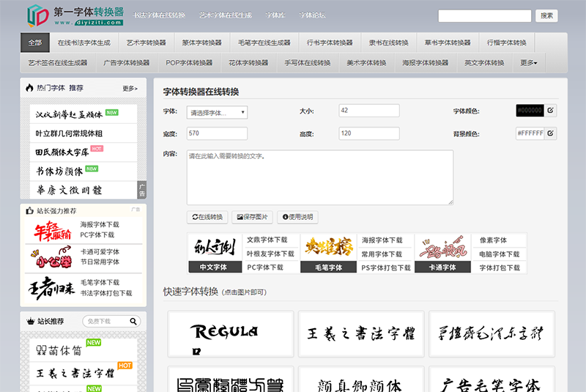
Task: Open 叶根友字体下载 link
Action: coord(270,254)
